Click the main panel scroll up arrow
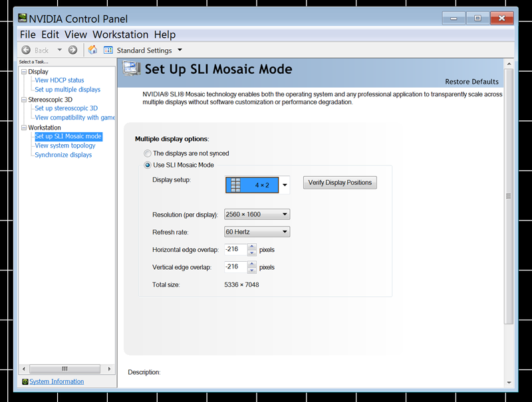Image resolution: width=532 pixels, height=402 pixels. pyautogui.click(x=509, y=64)
